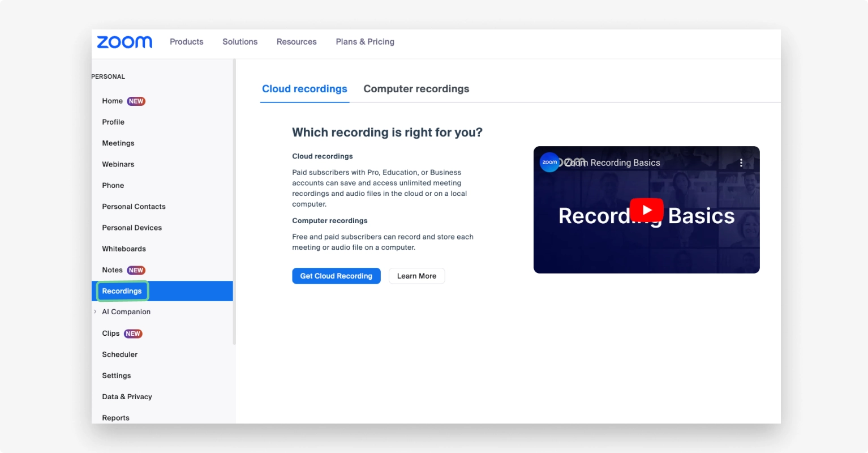Open Personal Contacts in the sidebar

(134, 207)
